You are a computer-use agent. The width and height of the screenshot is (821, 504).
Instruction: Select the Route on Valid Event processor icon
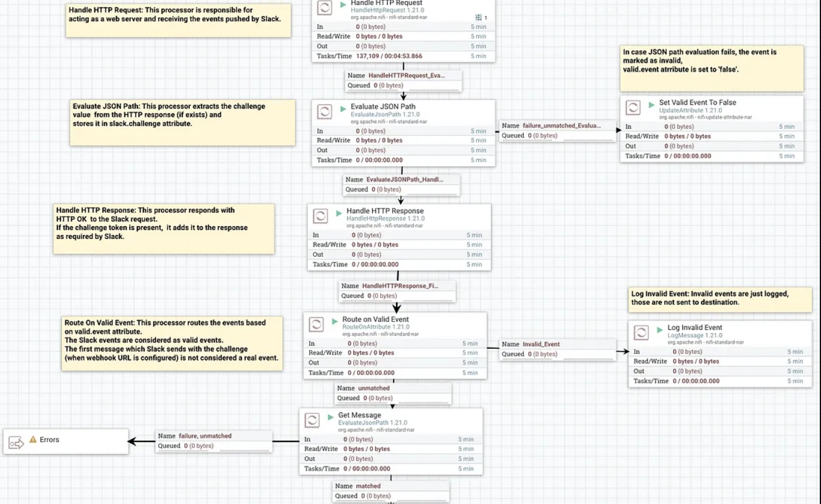click(316, 325)
